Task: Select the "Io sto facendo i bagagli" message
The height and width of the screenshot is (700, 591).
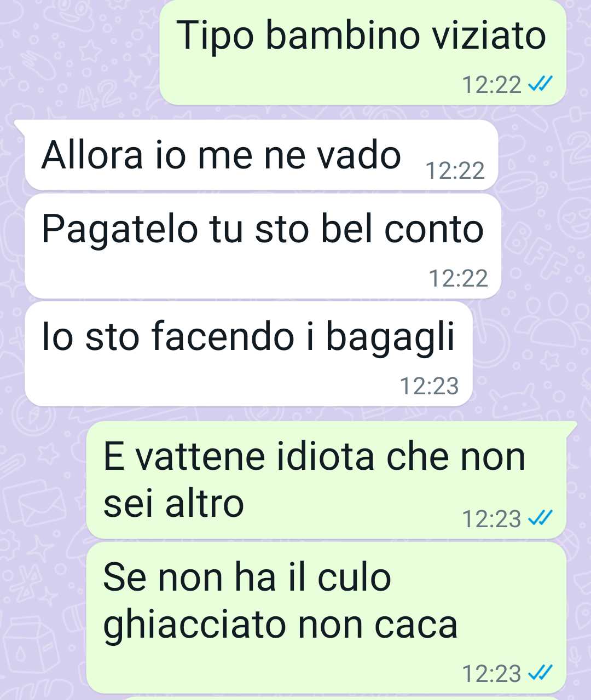Action: coord(249,354)
